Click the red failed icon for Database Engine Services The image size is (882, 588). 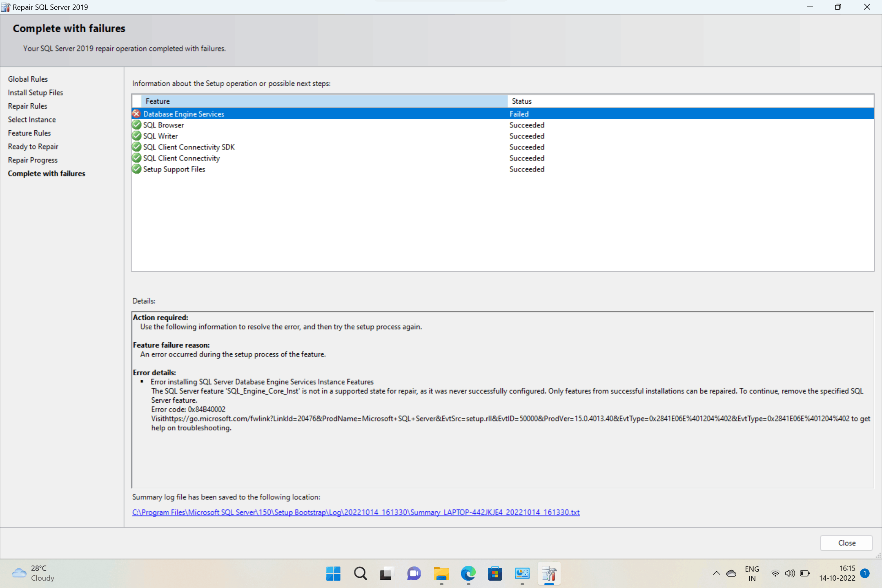[136, 114]
